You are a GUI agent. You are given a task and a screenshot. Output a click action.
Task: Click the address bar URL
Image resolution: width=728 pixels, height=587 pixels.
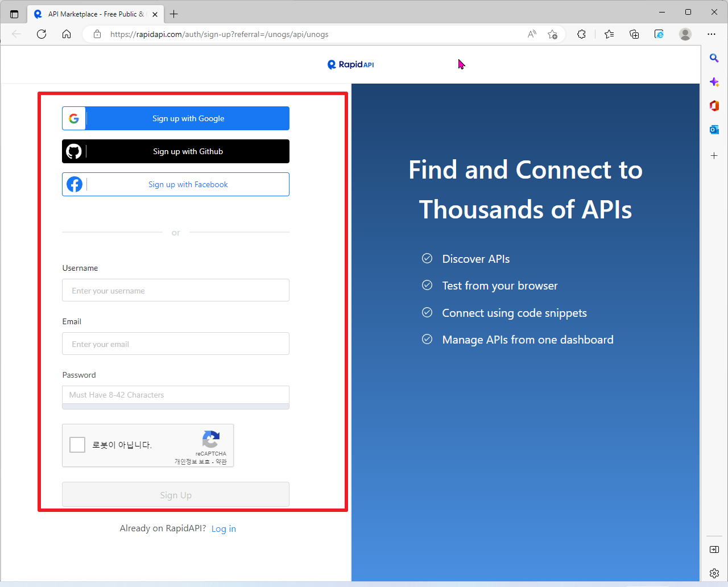(x=220, y=34)
